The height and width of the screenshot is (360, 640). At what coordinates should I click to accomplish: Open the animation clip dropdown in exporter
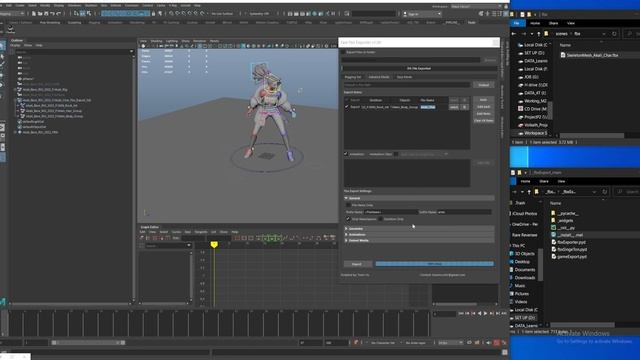tap(424, 154)
